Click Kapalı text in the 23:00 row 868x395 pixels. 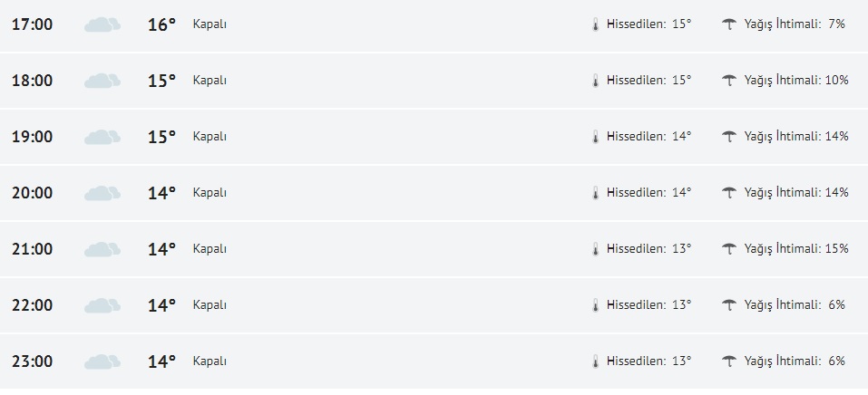210,361
